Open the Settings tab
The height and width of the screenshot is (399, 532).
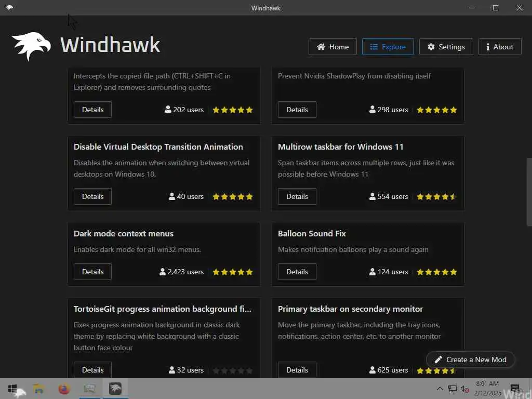click(446, 47)
